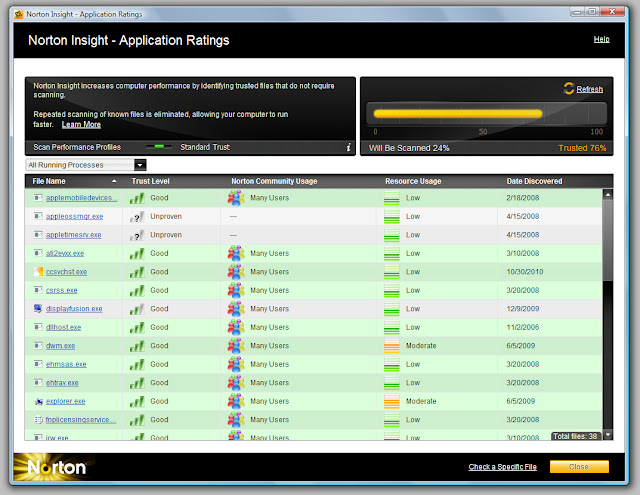
Task: Click the Good trust bars for csrss.exe
Action: coord(137,291)
